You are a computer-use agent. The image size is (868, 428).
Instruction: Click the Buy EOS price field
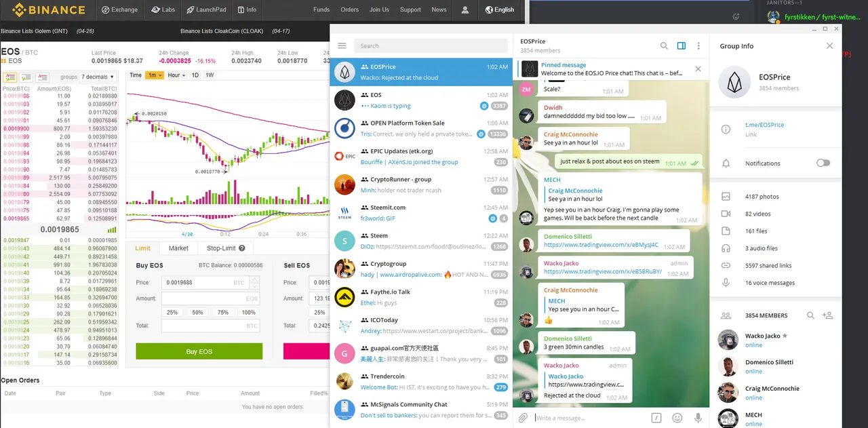coord(210,282)
